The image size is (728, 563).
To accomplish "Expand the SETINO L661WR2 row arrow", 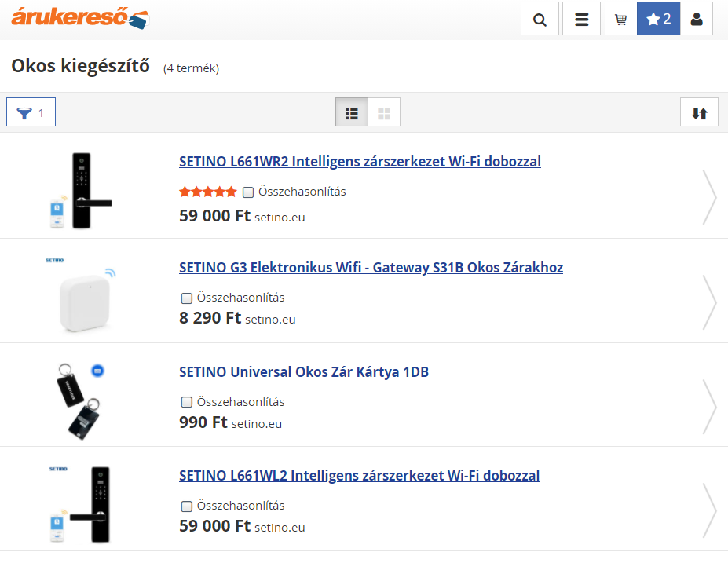I will click(x=709, y=197).
